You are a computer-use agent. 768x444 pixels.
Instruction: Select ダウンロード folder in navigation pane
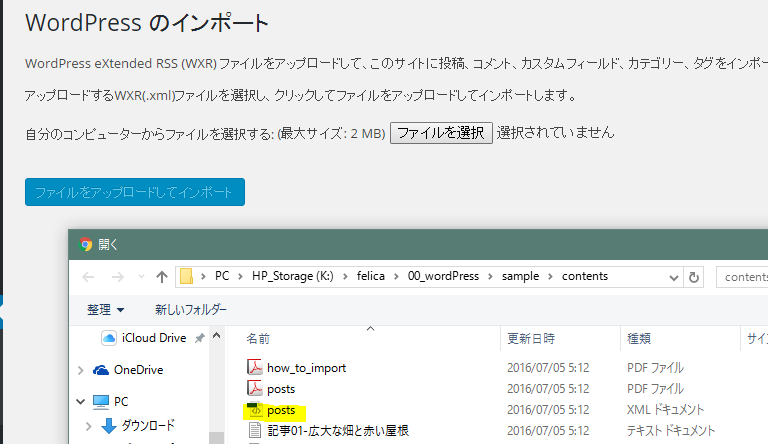(148, 426)
